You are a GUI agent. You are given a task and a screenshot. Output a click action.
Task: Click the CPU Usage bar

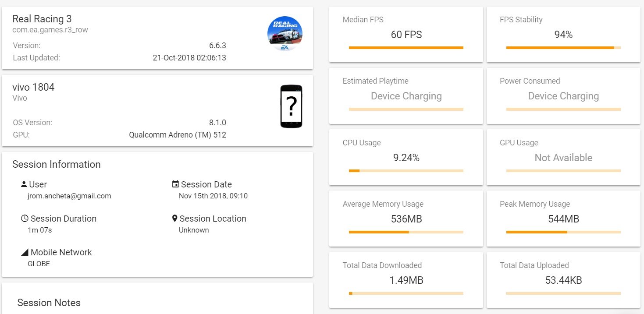406,171
